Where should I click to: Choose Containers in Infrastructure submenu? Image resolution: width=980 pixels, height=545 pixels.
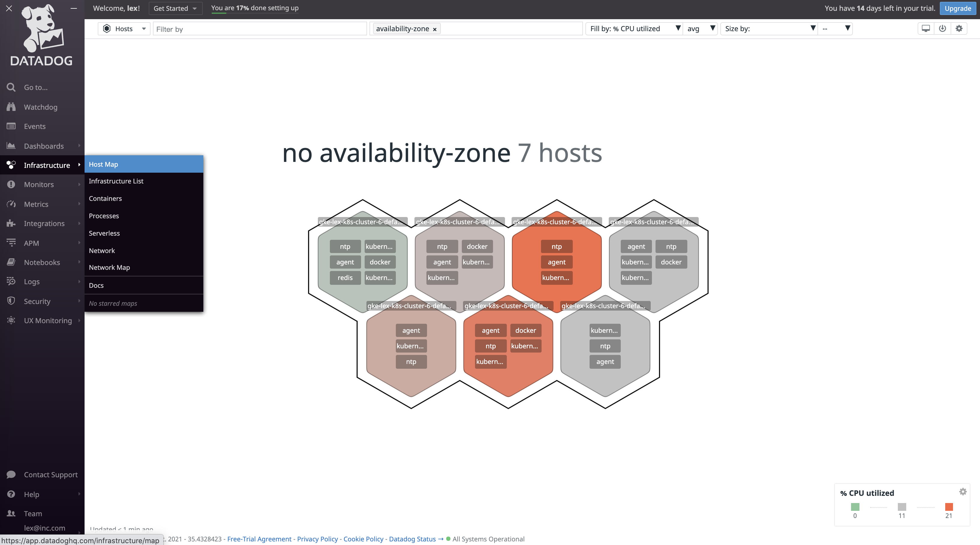click(105, 198)
